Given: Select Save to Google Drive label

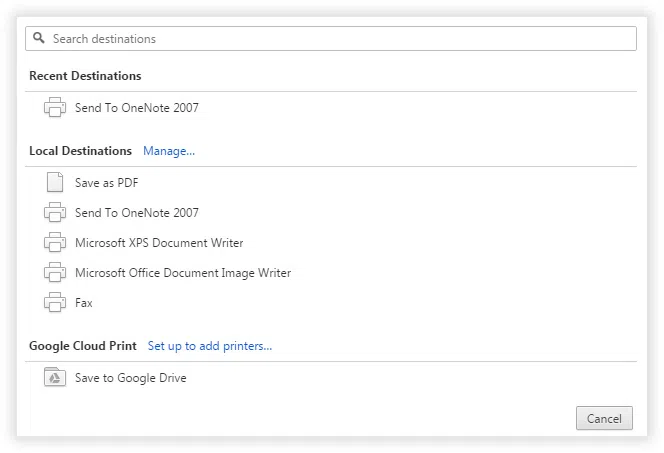Looking at the screenshot, I should (130, 378).
